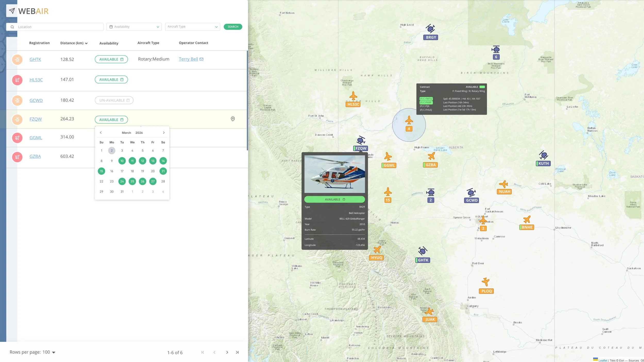Open the GZBA registration link

[35, 157]
